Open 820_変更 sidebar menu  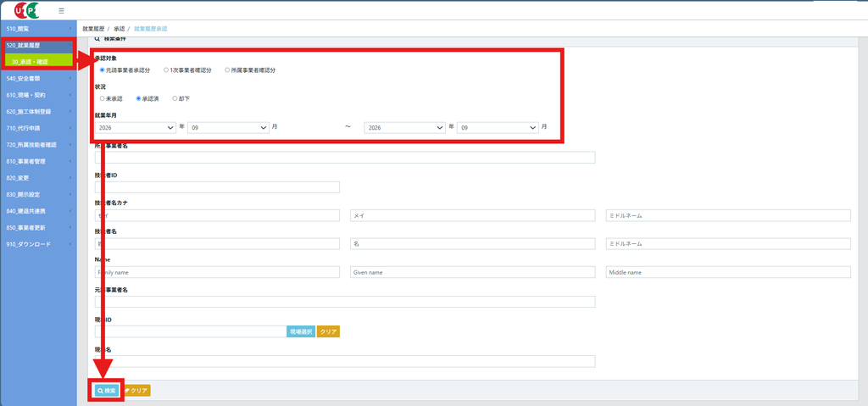[38, 178]
